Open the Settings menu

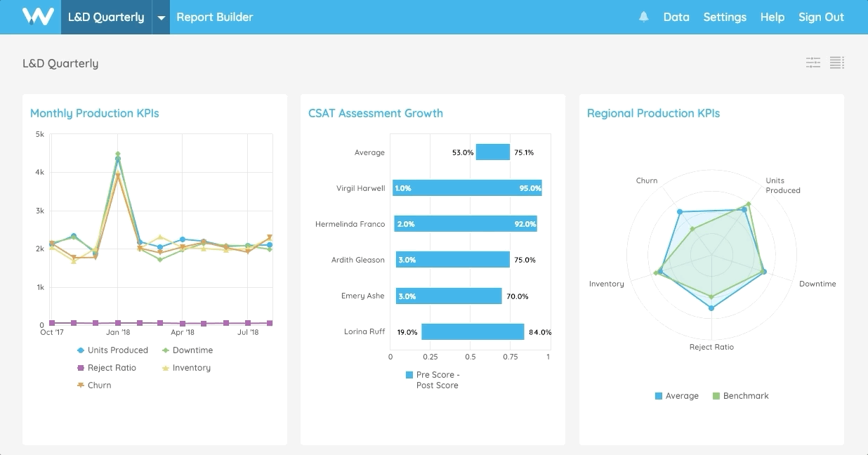725,17
